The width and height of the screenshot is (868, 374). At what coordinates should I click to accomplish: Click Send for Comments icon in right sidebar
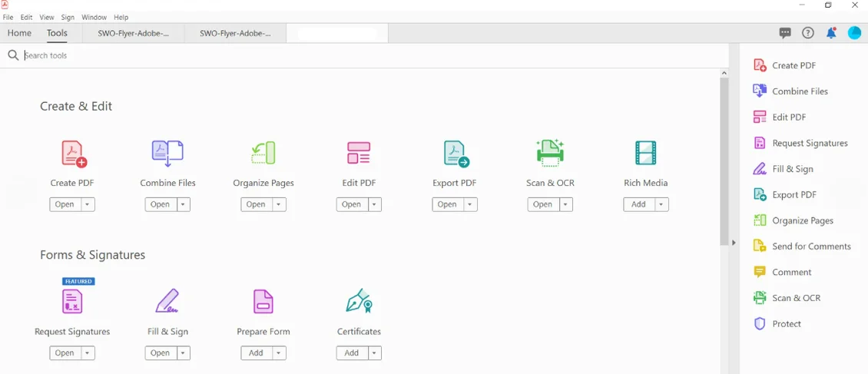click(760, 247)
